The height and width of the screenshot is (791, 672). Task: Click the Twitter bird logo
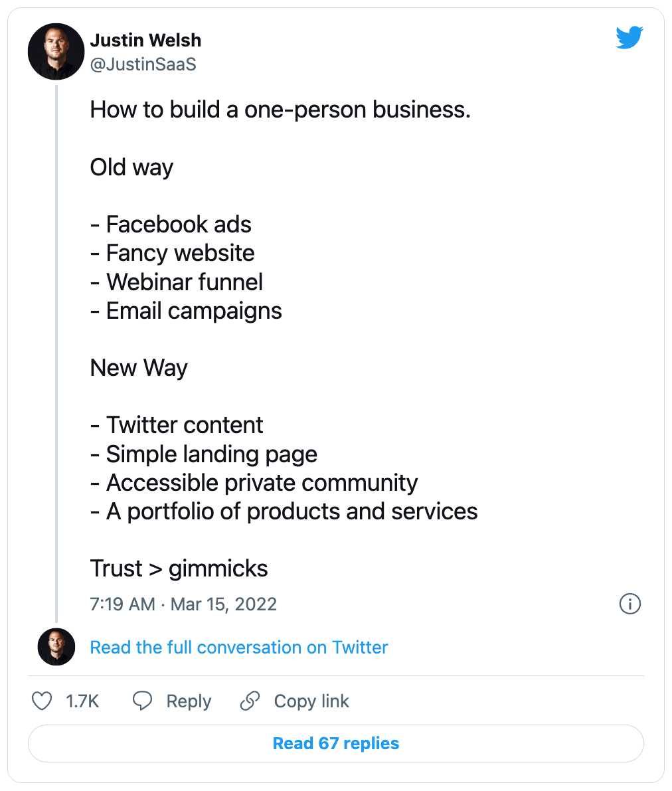[x=629, y=39]
